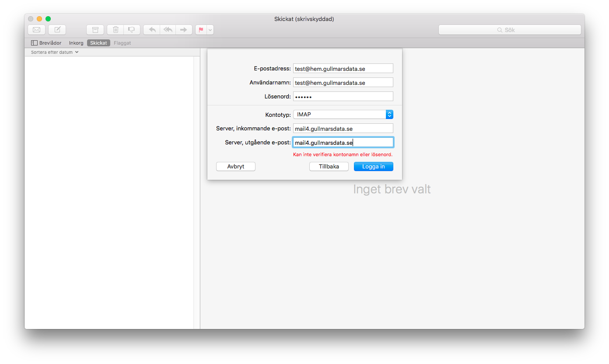Open Flaggat mailbox tab
Image resolution: width=609 pixels, height=364 pixels.
tap(122, 43)
